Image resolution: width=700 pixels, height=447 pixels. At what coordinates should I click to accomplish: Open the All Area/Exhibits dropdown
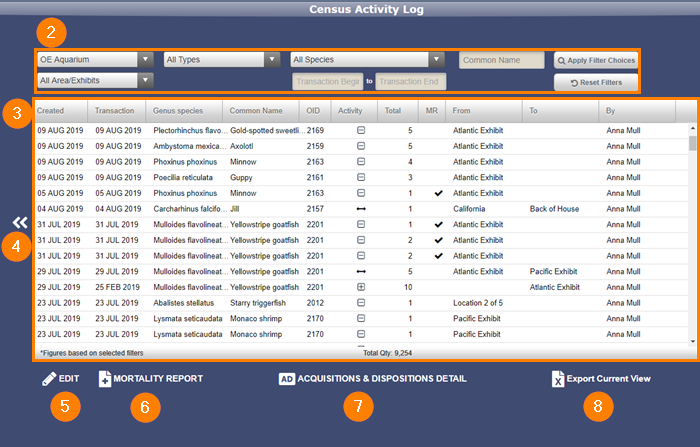pyautogui.click(x=96, y=80)
